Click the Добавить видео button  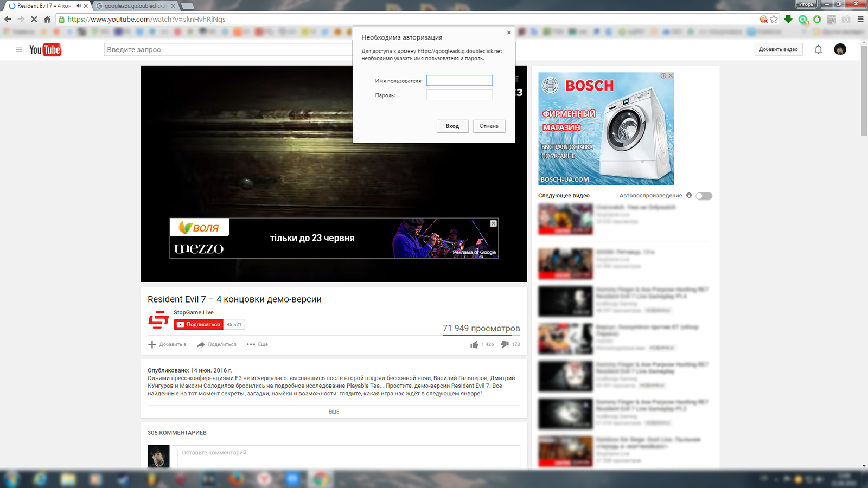click(x=778, y=49)
